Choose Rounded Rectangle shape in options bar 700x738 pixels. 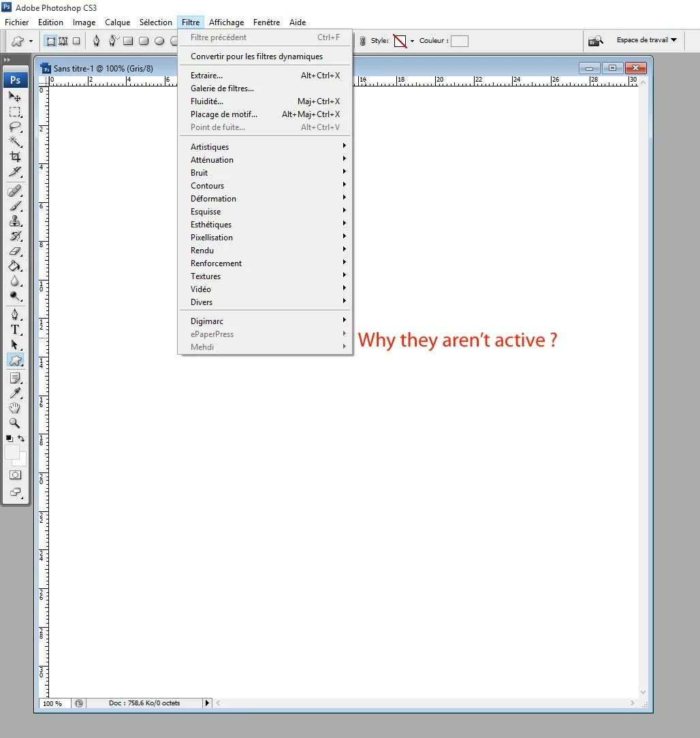[x=144, y=41]
